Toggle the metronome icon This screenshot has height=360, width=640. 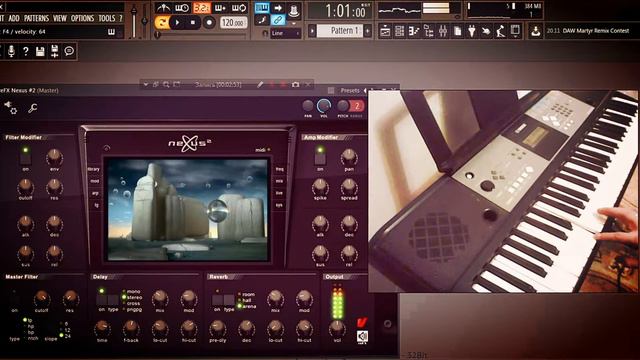click(163, 8)
